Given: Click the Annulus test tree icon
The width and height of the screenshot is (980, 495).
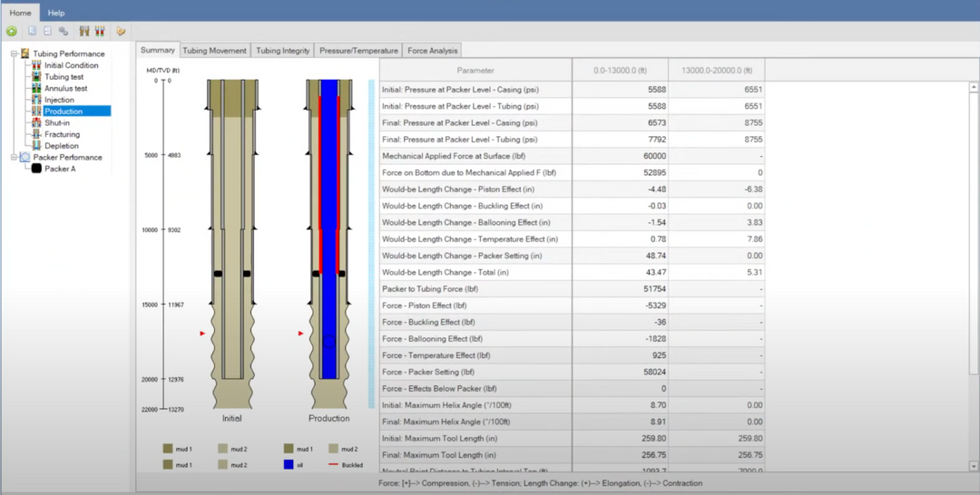Looking at the screenshot, I should [x=36, y=88].
